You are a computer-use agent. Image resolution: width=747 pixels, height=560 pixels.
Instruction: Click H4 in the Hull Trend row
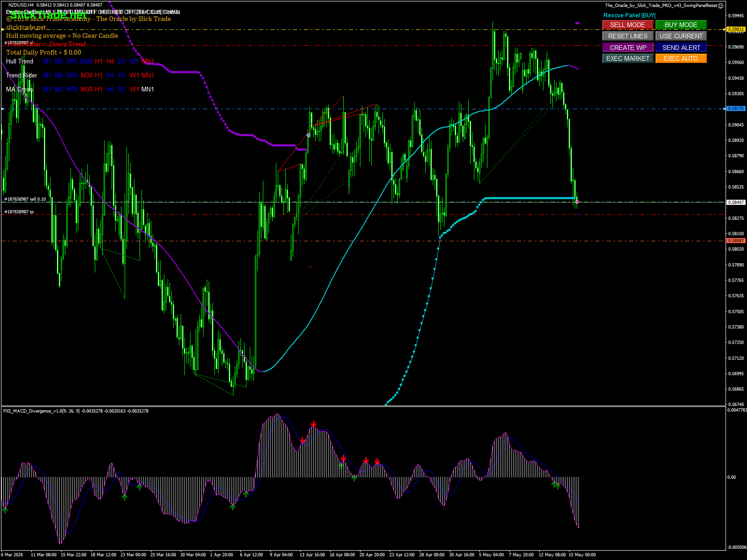point(110,61)
